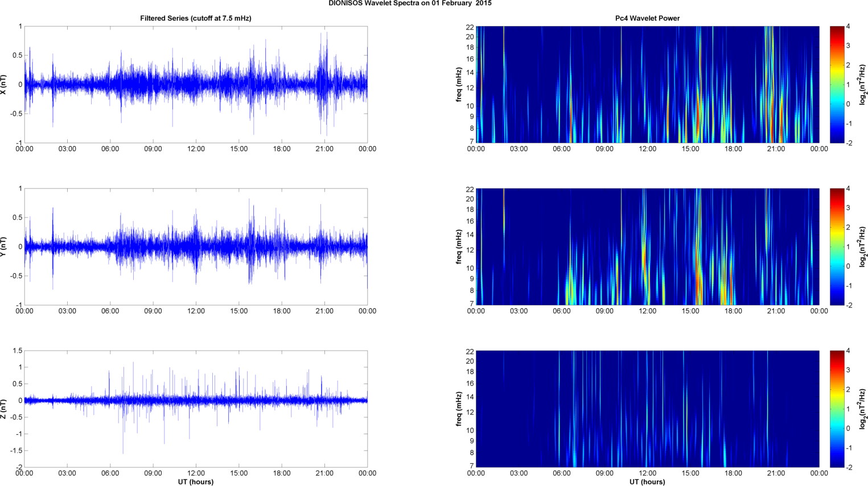This screenshot has width=868, height=486.
Task: Select the 'Y (nT)' axis label
Action: click(x=4, y=246)
